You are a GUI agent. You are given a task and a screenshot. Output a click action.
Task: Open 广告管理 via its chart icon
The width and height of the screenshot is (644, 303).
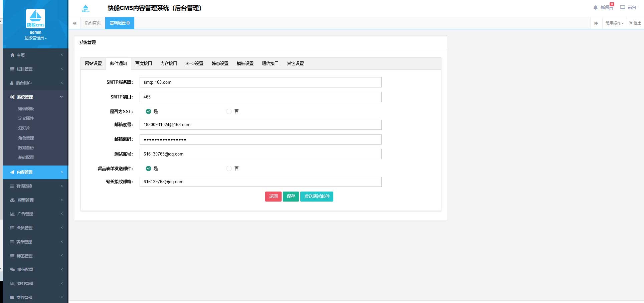tap(12, 214)
